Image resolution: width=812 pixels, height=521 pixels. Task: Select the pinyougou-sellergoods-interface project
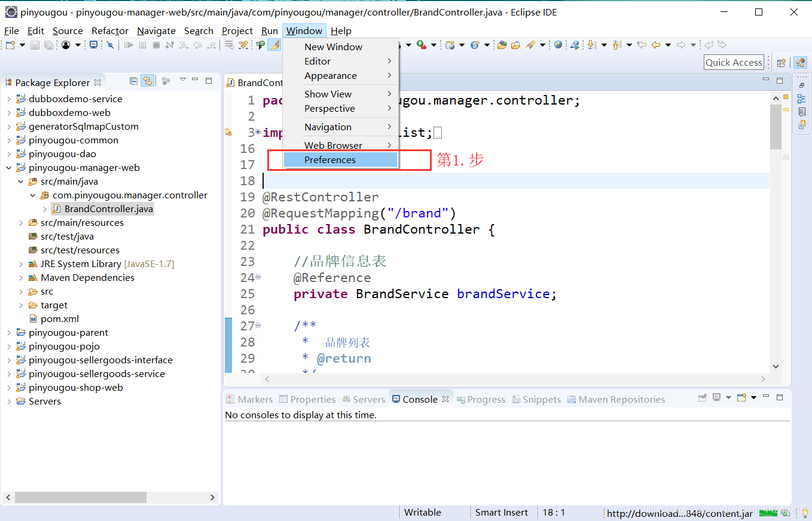point(94,360)
